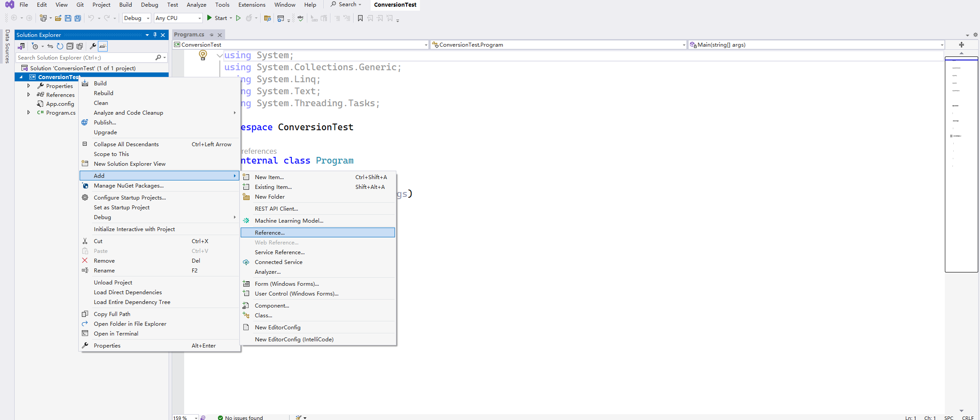Open the Data Sources side tab

click(7, 46)
